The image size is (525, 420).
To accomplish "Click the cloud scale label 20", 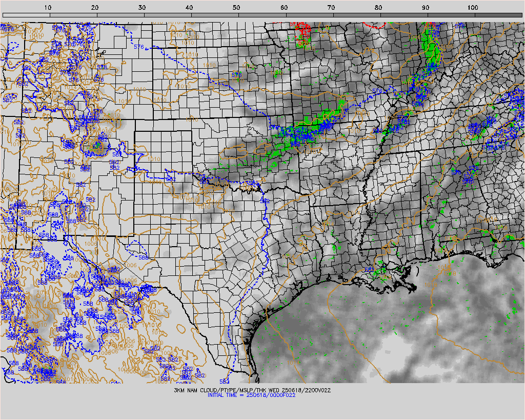I will [x=95, y=7].
